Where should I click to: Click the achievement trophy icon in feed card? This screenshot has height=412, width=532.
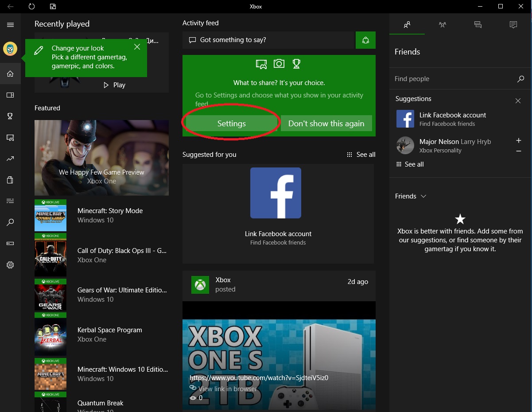point(296,64)
